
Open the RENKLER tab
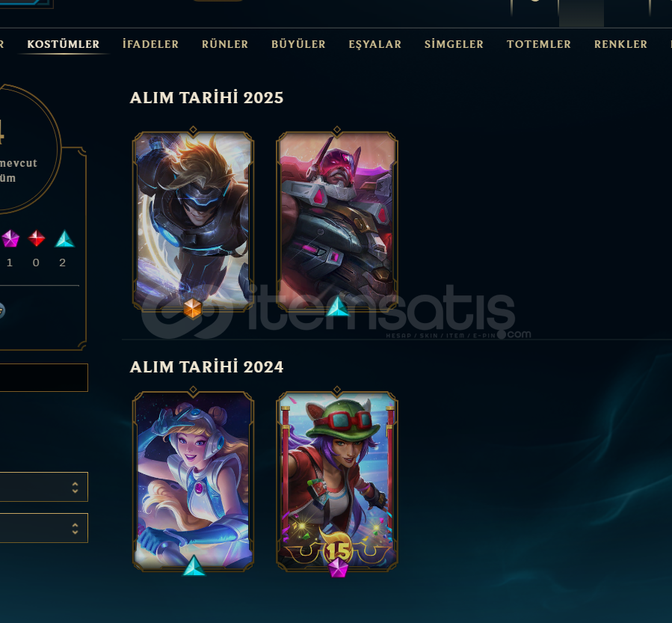click(620, 44)
